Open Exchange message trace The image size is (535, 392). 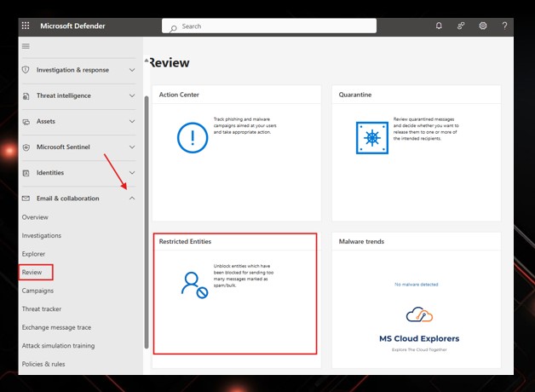(56, 327)
